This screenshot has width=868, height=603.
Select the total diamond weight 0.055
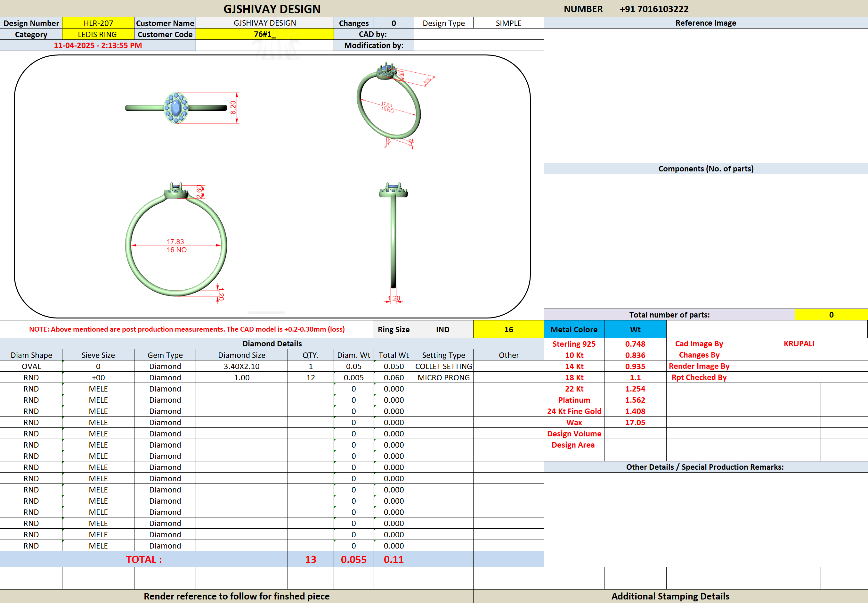coord(354,559)
